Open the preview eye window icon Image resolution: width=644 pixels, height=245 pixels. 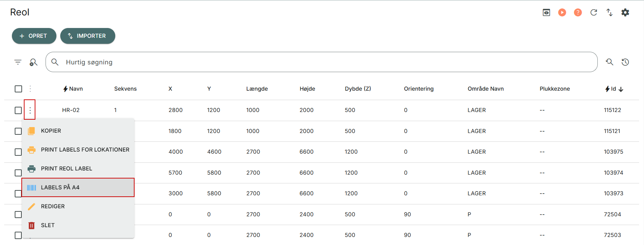coord(546,13)
